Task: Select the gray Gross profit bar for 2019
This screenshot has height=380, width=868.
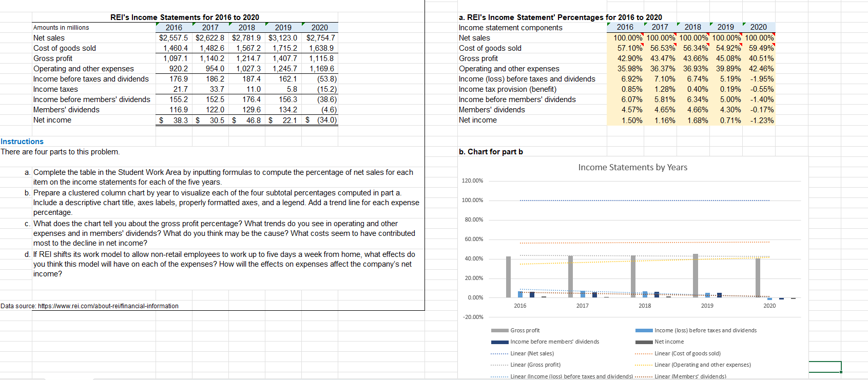Action: (696, 276)
